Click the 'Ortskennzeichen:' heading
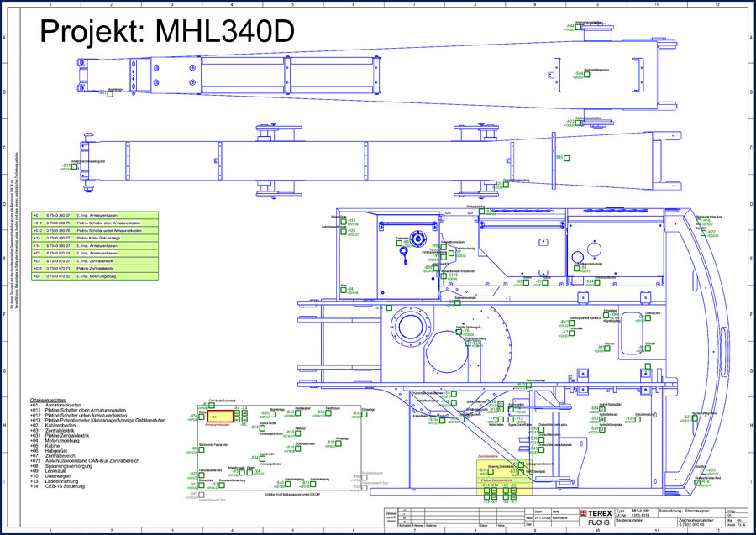 point(48,401)
